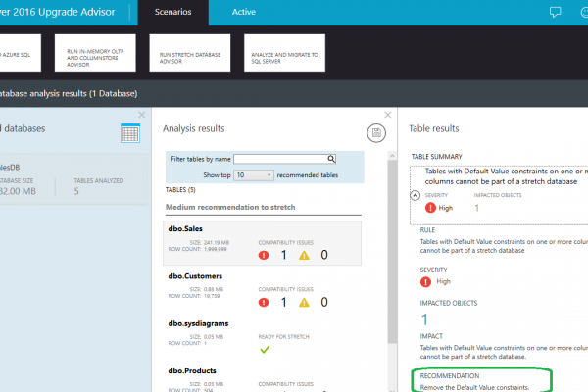
Task: Click dbo.Sales yellow warning icon
Action: tap(304, 256)
